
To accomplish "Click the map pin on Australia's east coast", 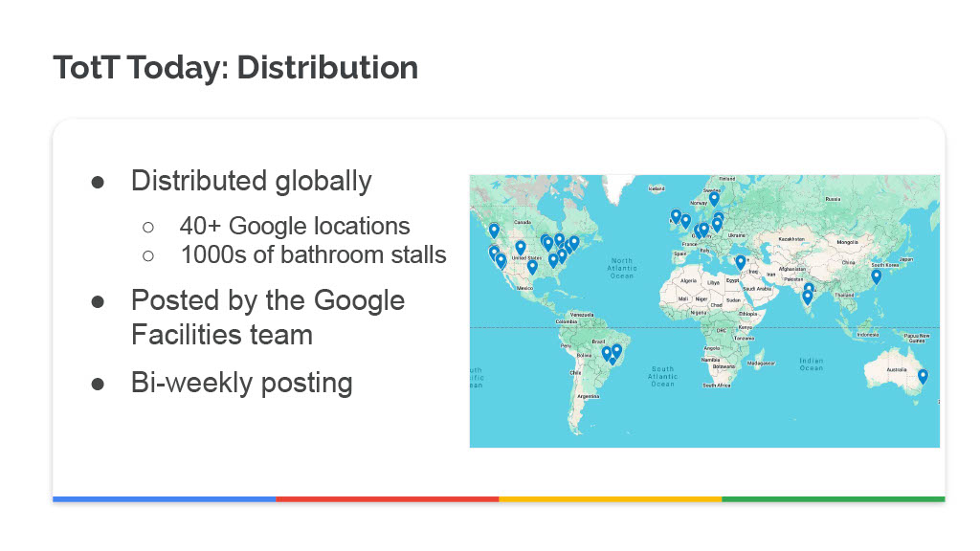I will 923,376.
